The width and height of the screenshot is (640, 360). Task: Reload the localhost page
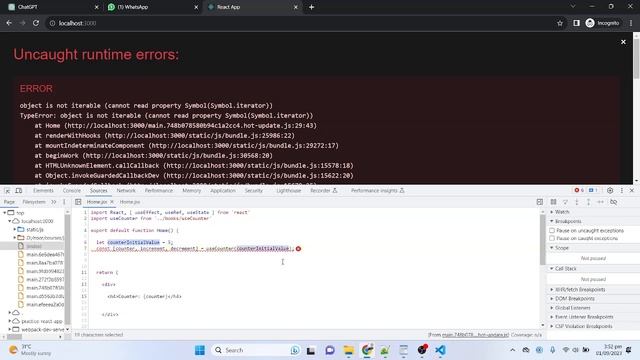[x=36, y=23]
